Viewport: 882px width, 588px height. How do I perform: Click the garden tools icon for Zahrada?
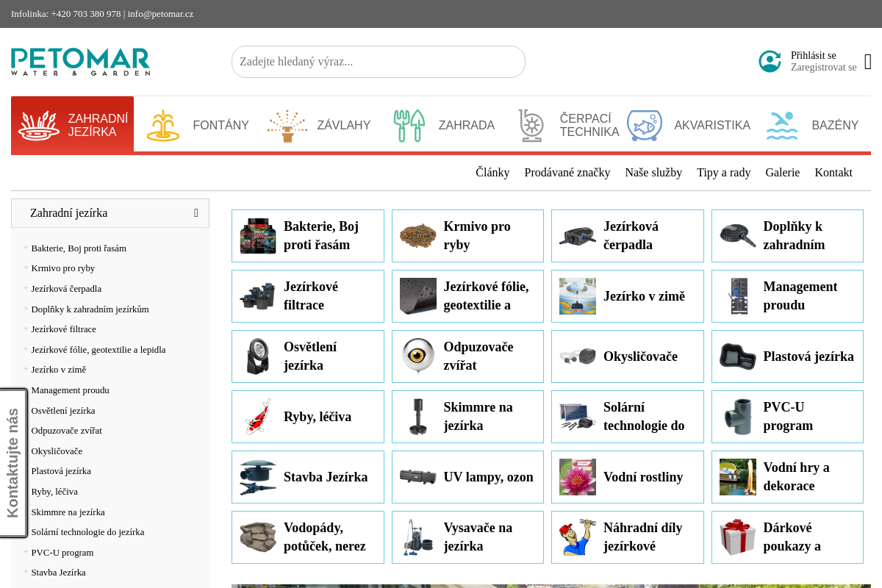409,126
